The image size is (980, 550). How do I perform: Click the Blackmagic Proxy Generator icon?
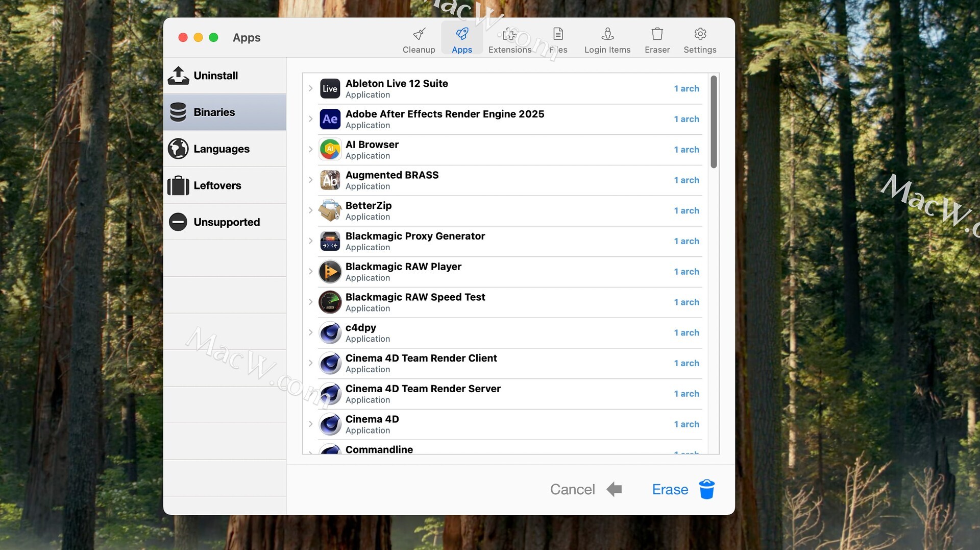click(x=330, y=241)
